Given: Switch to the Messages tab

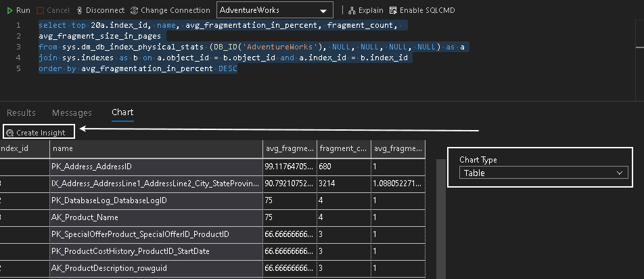Looking at the screenshot, I should 72,112.
